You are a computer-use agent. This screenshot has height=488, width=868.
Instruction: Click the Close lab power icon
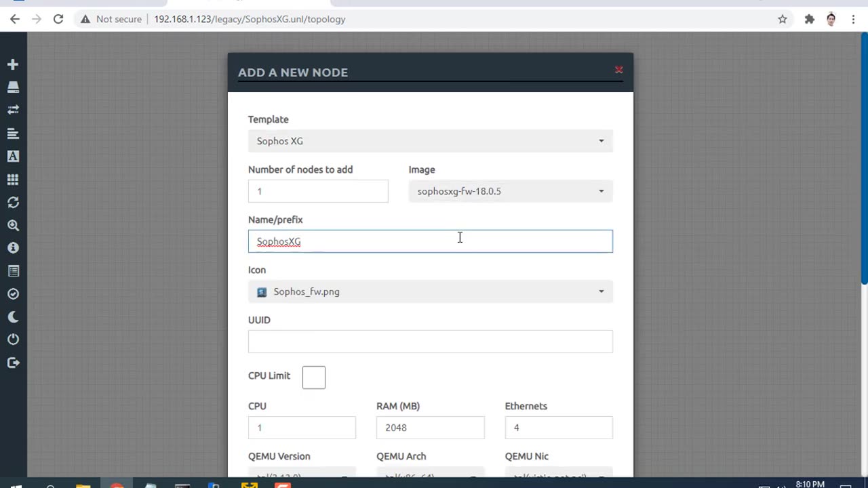click(x=13, y=340)
